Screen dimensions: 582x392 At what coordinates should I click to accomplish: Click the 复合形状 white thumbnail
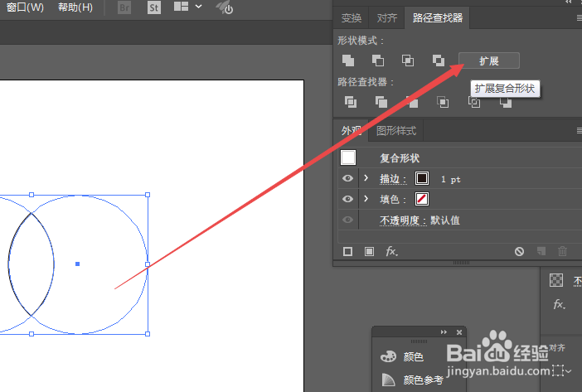[348, 157]
